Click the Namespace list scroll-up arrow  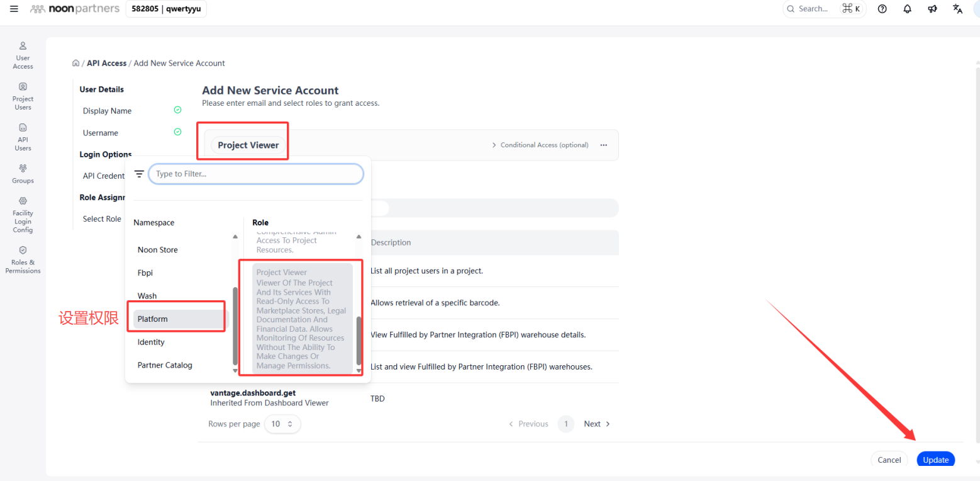point(235,237)
